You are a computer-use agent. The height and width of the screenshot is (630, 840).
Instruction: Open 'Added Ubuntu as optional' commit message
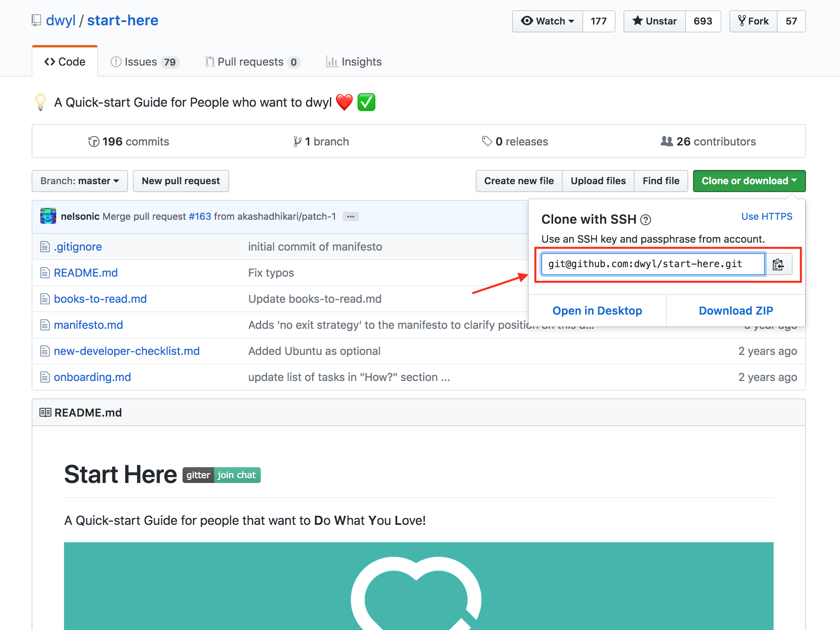(315, 351)
